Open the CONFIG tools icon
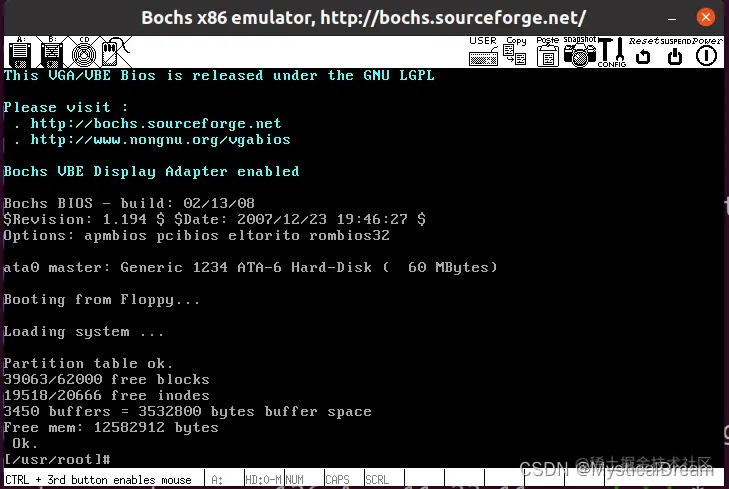 (x=611, y=52)
